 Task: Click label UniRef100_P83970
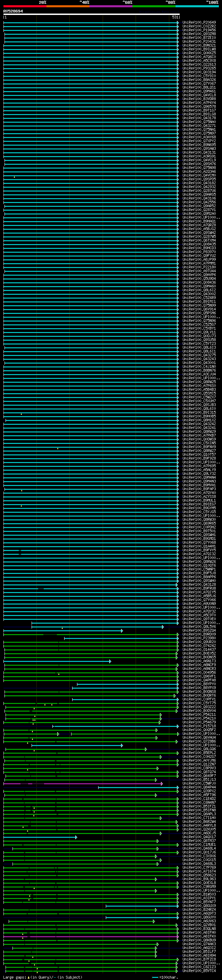point(199,252)
